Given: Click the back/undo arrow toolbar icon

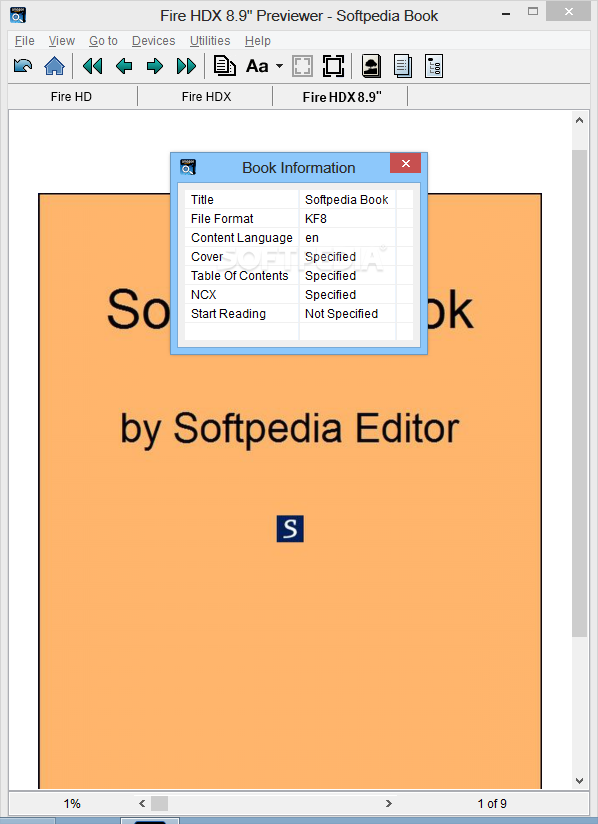Looking at the screenshot, I should click(x=23, y=66).
